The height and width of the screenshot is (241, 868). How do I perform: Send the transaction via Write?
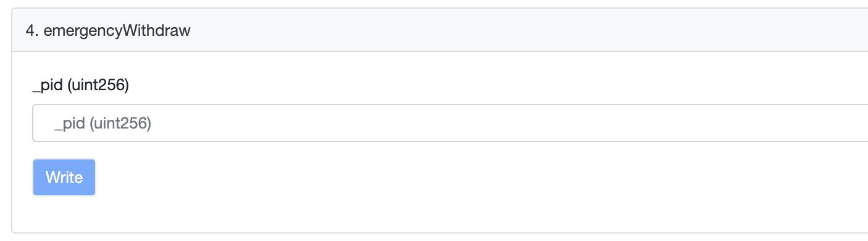[64, 177]
